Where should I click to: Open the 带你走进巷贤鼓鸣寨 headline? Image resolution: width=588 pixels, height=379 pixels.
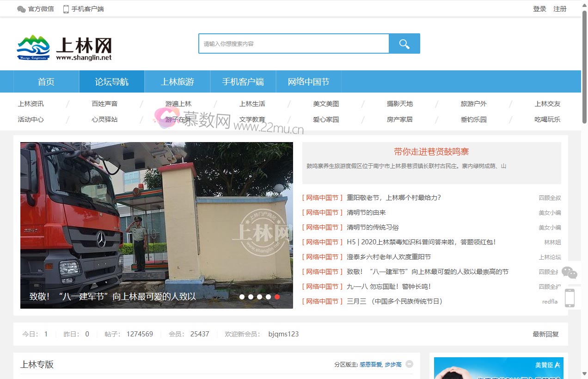[431, 151]
